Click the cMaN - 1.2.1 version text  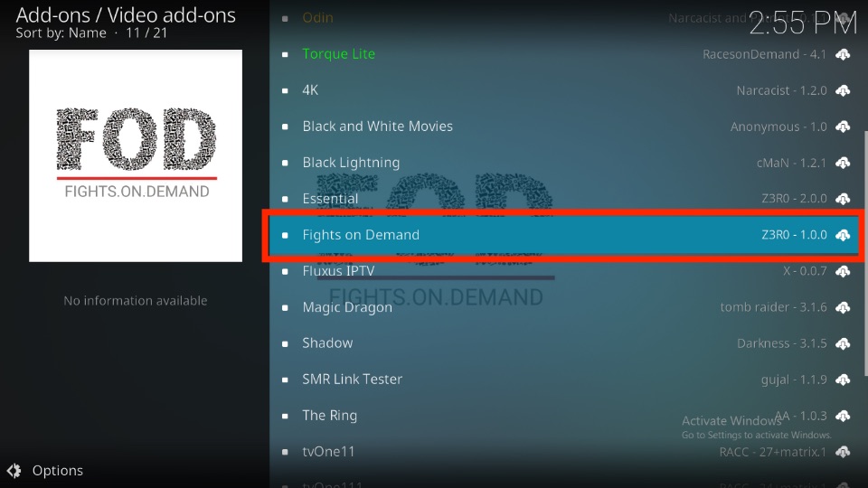(x=791, y=163)
